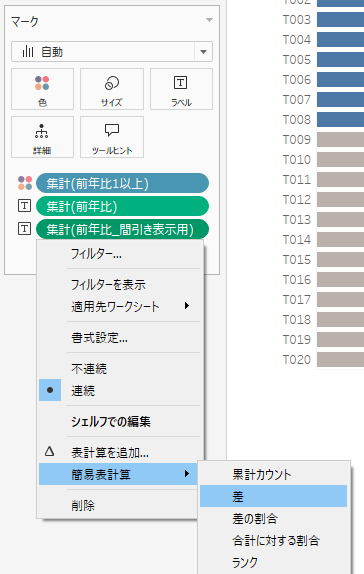364x574 pixels.
Task: Click the T015 row label
Action: (297, 260)
